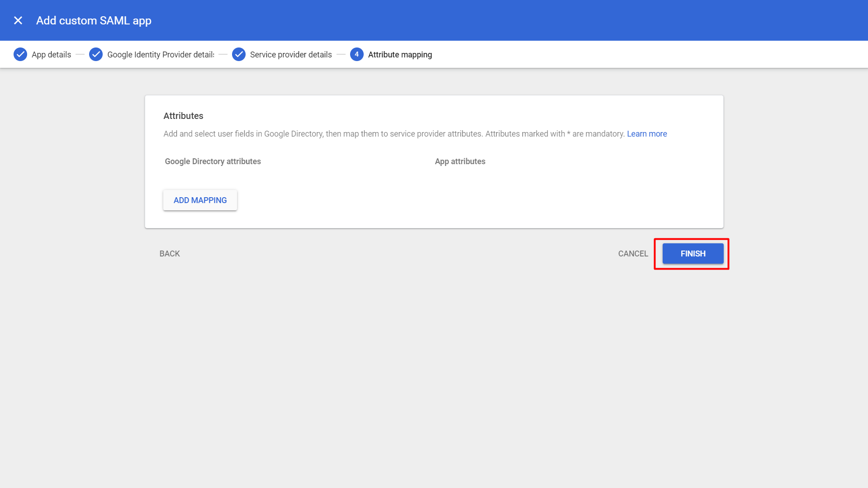Click the Google Identity Provider step checkmark icon
The height and width of the screenshot is (488, 868).
[x=96, y=54]
